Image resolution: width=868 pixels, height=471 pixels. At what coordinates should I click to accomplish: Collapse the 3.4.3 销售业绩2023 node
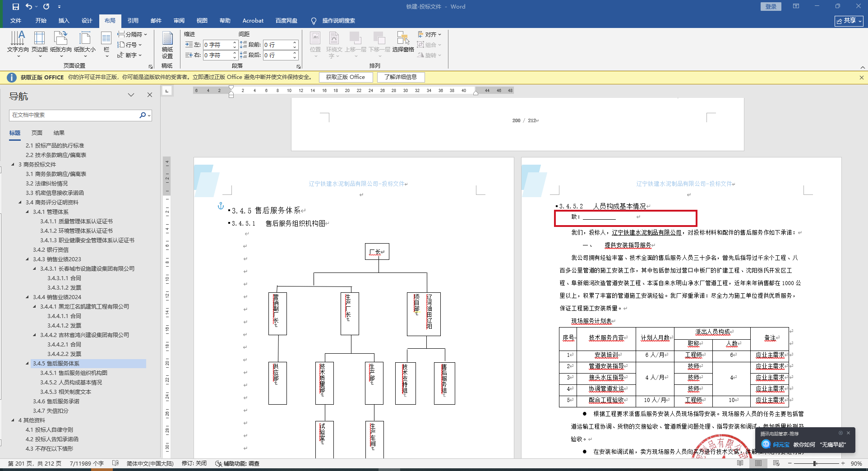(27, 259)
